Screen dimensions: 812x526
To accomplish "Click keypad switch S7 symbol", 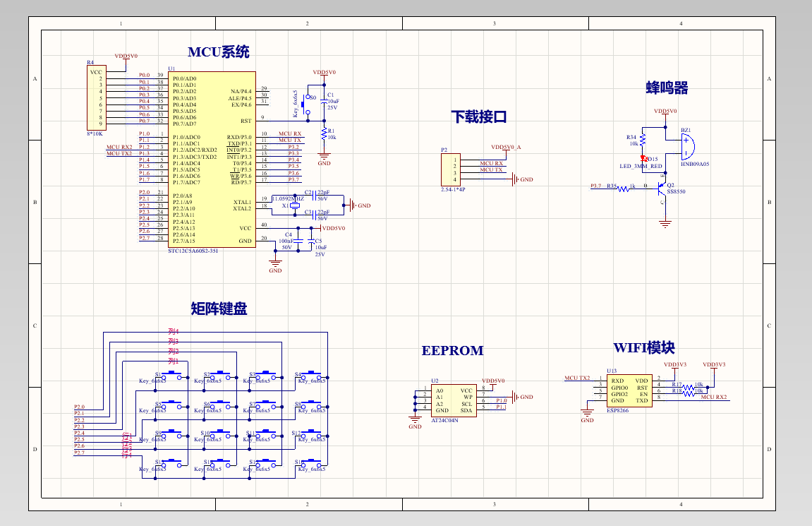I will (266, 405).
